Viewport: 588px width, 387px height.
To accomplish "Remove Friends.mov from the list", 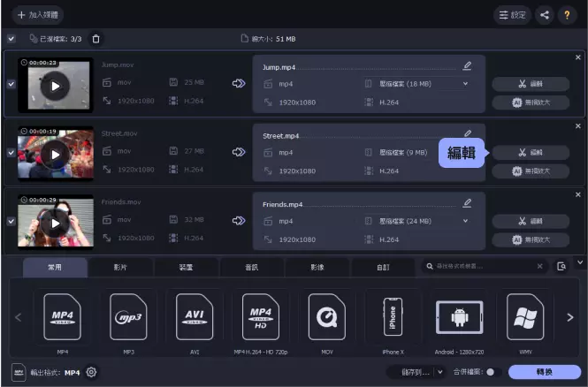I will tap(578, 194).
